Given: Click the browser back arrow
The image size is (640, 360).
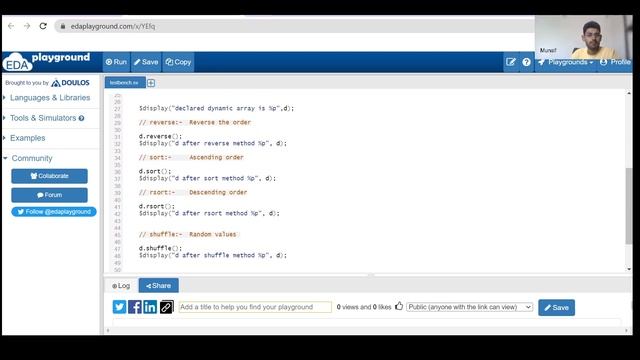Looking at the screenshot, I should (11, 26).
